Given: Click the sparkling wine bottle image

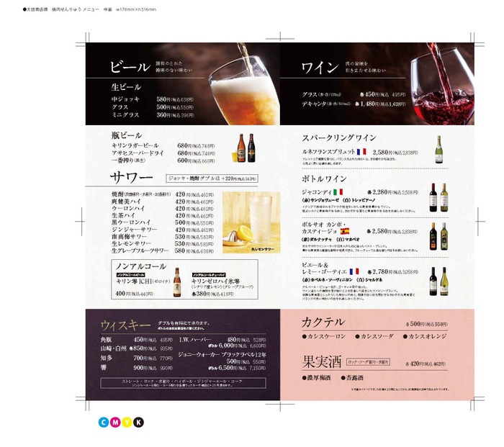Looking at the screenshot, I should pyautogui.click(x=439, y=149).
